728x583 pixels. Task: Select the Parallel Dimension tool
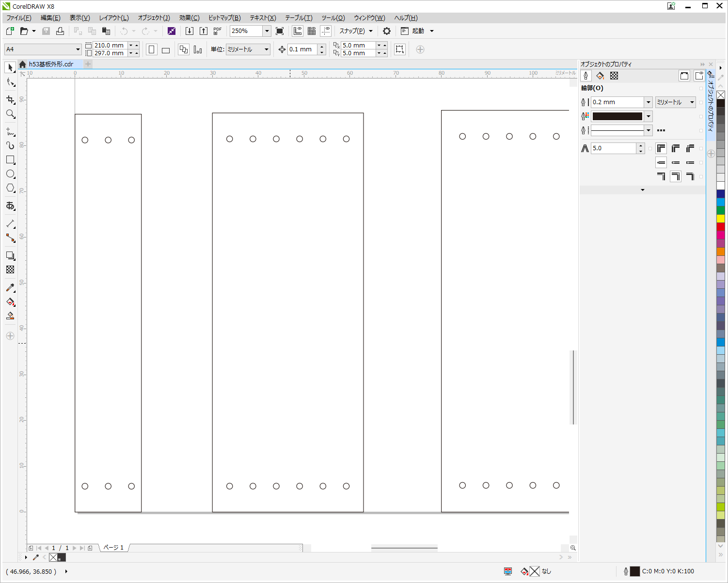(x=10, y=223)
